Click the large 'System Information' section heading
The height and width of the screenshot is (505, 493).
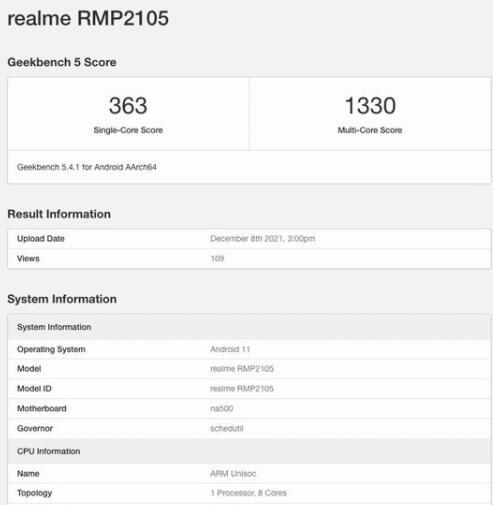(x=62, y=299)
